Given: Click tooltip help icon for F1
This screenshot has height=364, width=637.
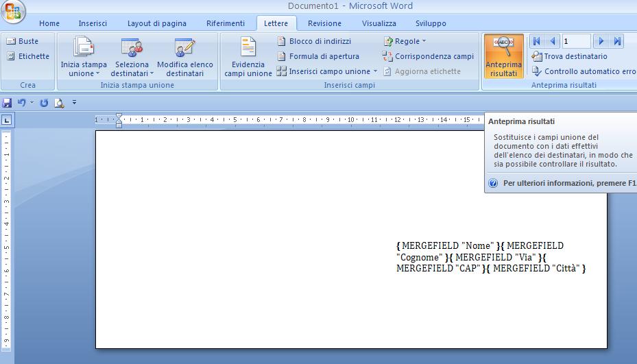Looking at the screenshot, I should point(493,183).
